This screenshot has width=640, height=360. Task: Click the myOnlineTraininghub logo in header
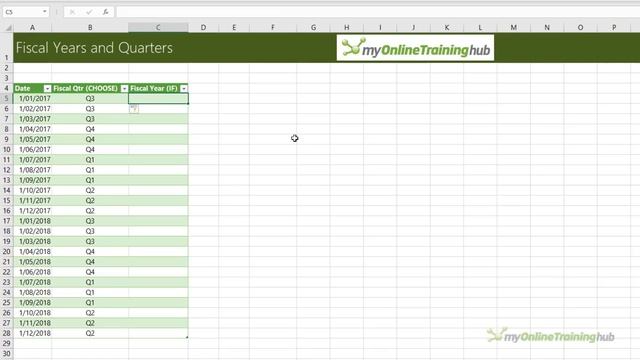pyautogui.click(x=415, y=48)
